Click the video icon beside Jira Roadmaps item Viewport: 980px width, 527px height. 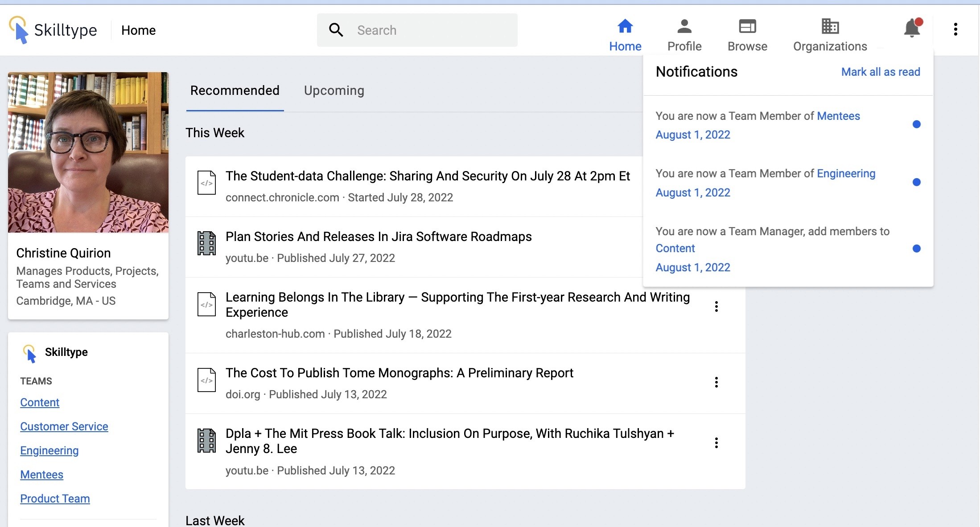tap(206, 243)
